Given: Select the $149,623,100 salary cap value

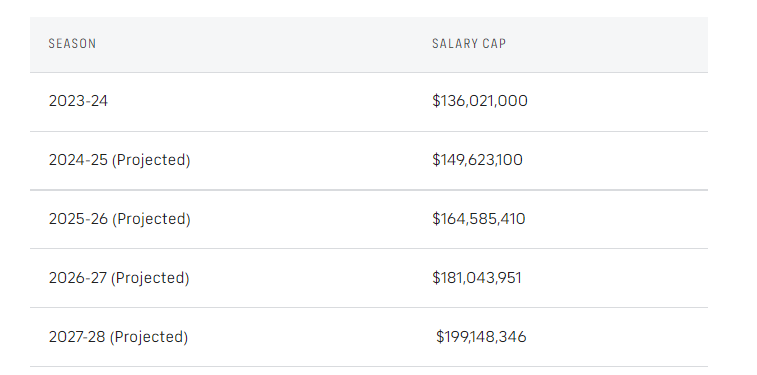Looking at the screenshot, I should (477, 160).
